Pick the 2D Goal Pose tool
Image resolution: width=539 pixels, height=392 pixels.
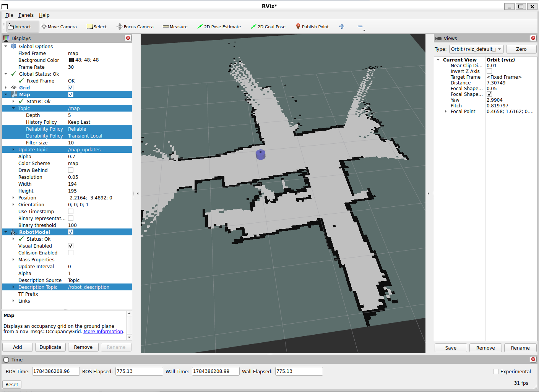[x=268, y=27]
